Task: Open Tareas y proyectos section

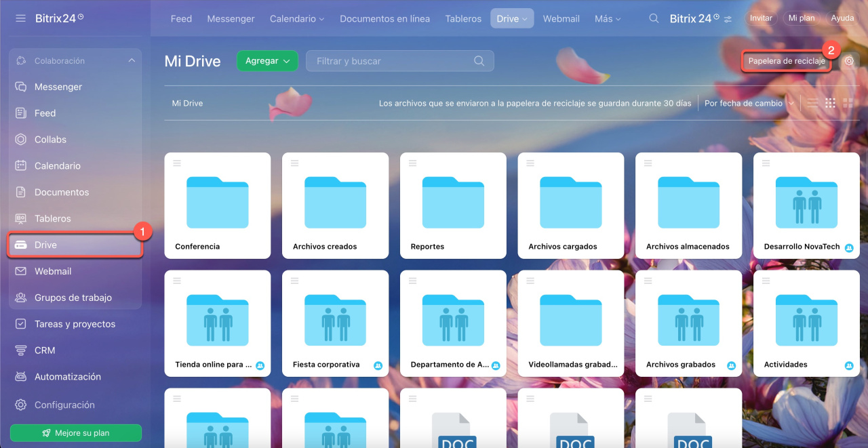Action: [x=75, y=324]
